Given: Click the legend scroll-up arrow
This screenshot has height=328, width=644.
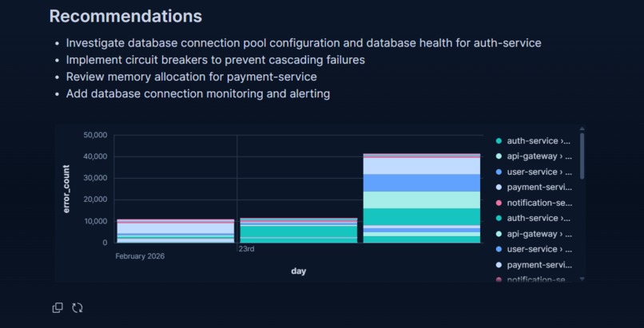Looking at the screenshot, I should [582, 129].
